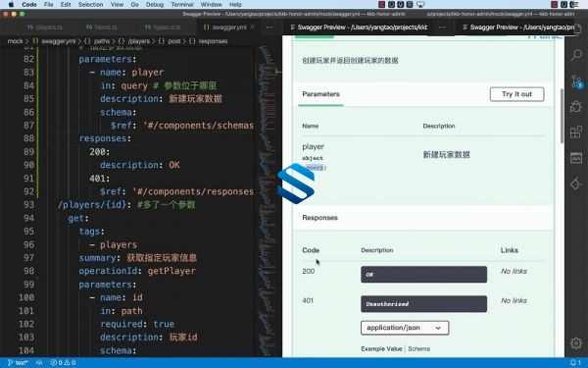Open the Terminal menu

coord(182,5)
